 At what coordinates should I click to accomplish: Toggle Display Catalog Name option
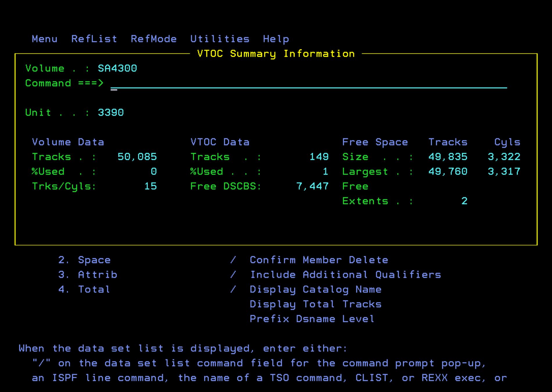coord(233,289)
